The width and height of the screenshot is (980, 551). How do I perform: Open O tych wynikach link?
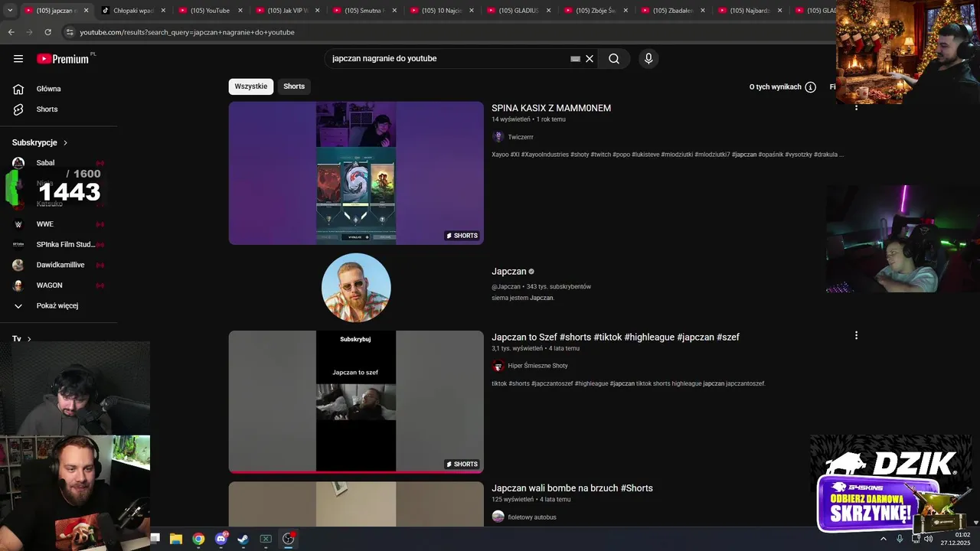coord(775,87)
